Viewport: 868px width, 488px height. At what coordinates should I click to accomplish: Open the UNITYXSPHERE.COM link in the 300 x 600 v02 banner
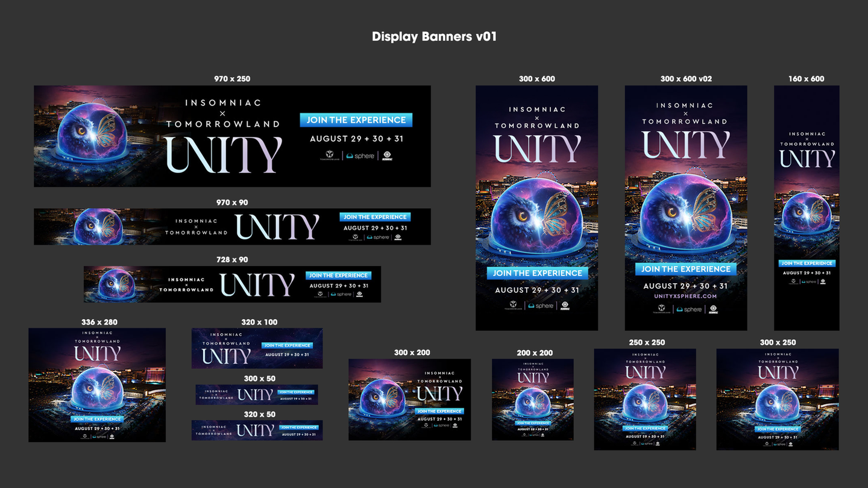coord(686,296)
